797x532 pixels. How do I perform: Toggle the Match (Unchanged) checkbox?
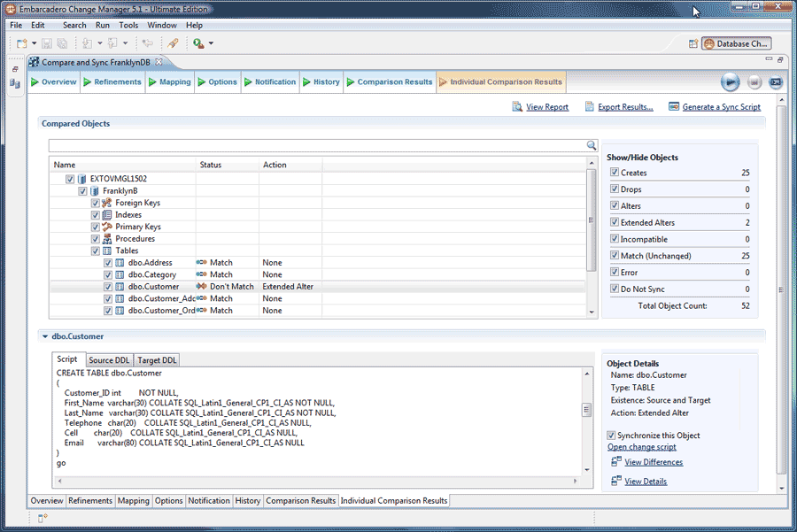615,256
